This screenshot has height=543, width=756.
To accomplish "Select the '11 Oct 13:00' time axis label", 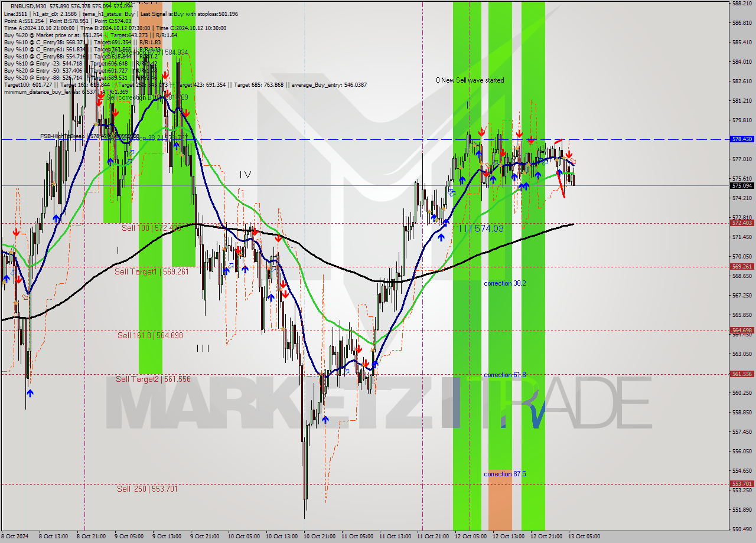I will point(395,537).
